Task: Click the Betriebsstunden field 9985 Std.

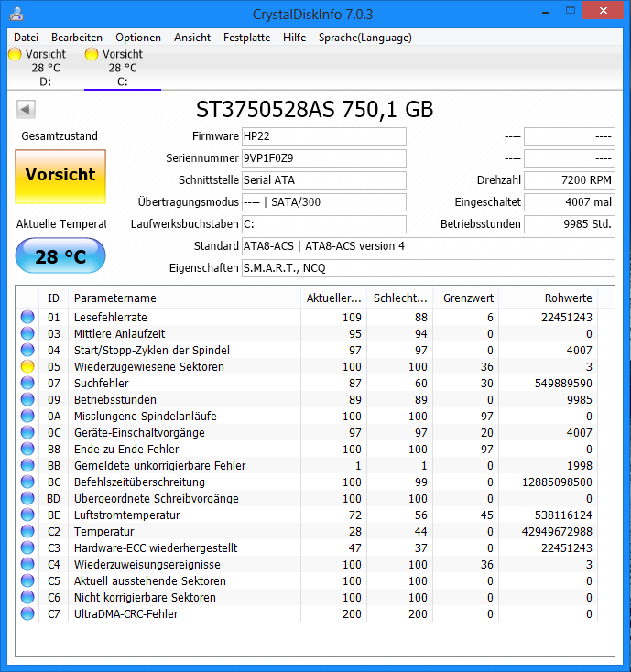Action: click(570, 223)
